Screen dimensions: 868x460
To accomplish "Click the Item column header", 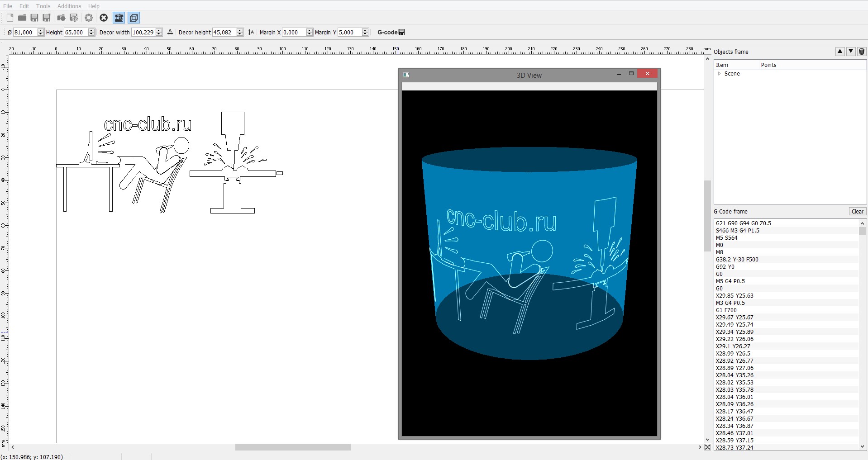I will [736, 65].
